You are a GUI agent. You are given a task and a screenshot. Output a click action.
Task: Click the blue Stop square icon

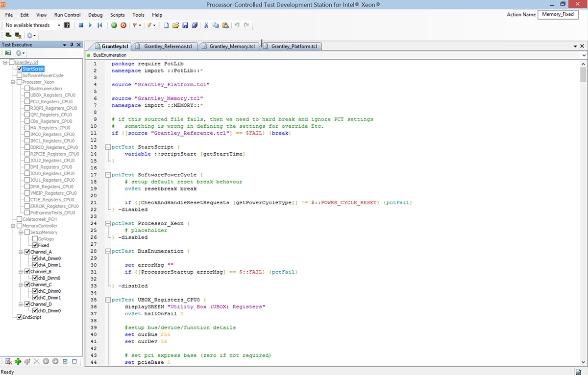81,25
